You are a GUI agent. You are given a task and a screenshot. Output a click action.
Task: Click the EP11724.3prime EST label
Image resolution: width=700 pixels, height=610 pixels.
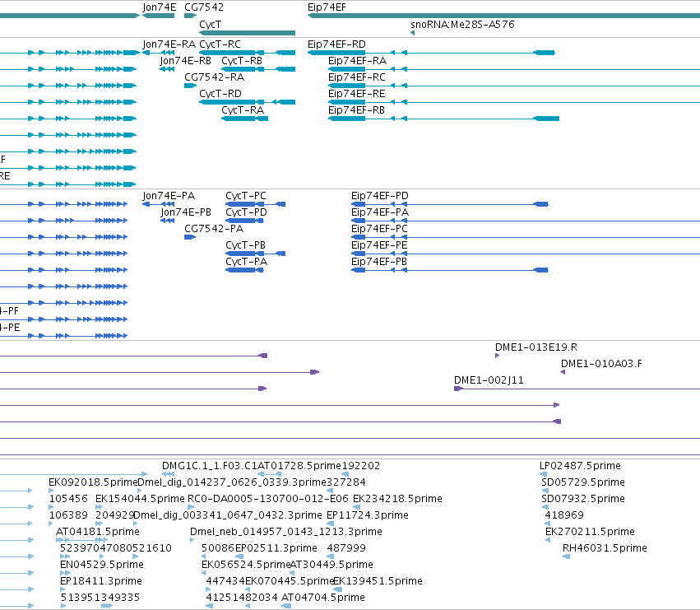368,515
